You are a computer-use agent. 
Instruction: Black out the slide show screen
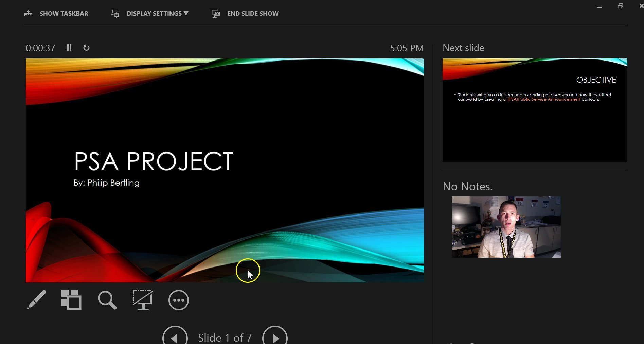click(143, 300)
